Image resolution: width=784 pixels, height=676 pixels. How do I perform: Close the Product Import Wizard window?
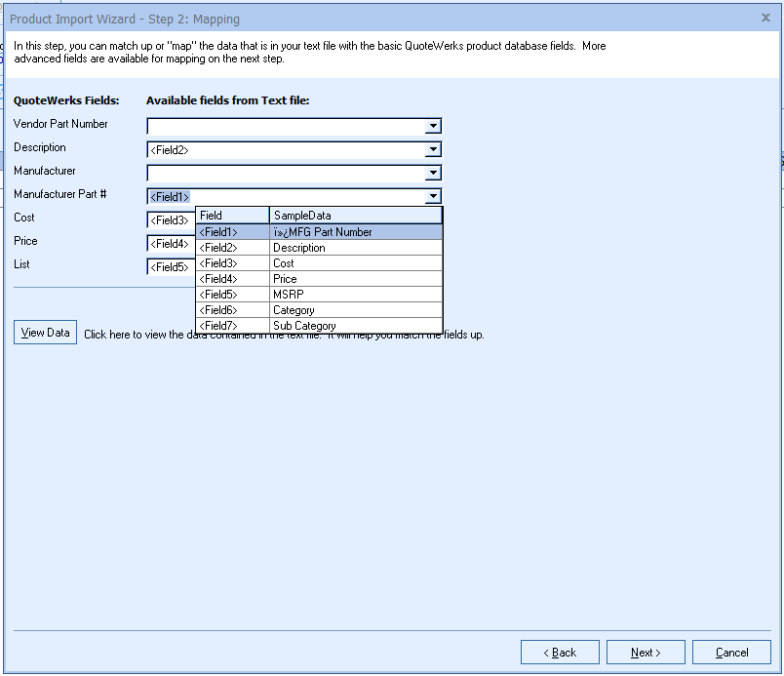tap(765, 18)
